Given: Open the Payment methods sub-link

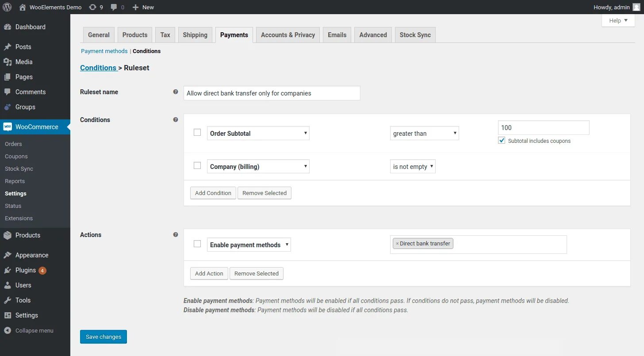Looking at the screenshot, I should point(104,51).
